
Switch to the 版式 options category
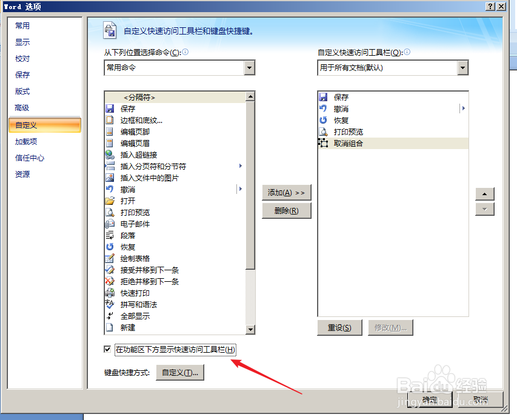pyautogui.click(x=22, y=92)
